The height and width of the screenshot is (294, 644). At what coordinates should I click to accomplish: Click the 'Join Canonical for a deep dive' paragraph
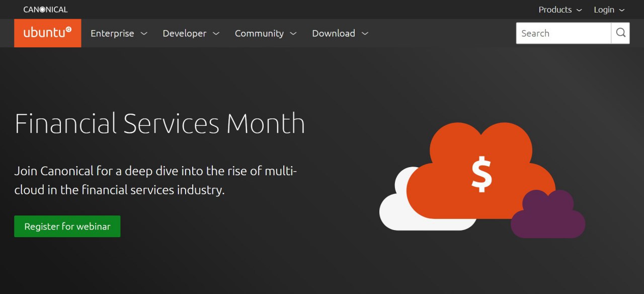pyautogui.click(x=156, y=181)
